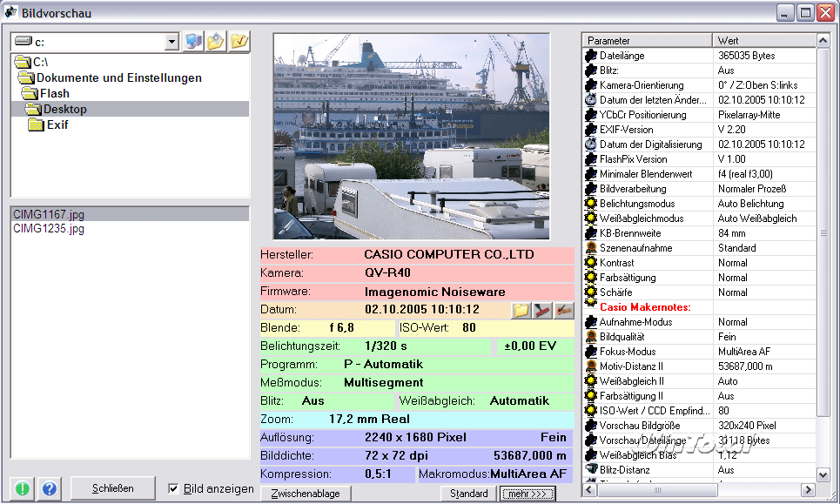Screen dimensions: 840x504
Task: Click the green exclamation info icon
Action: pyautogui.click(x=24, y=488)
